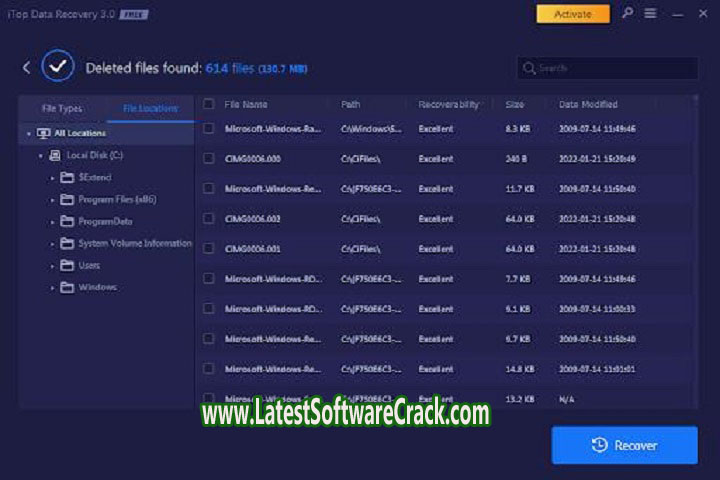
Task: Click the search magnifier icon
Action: (x=529, y=68)
